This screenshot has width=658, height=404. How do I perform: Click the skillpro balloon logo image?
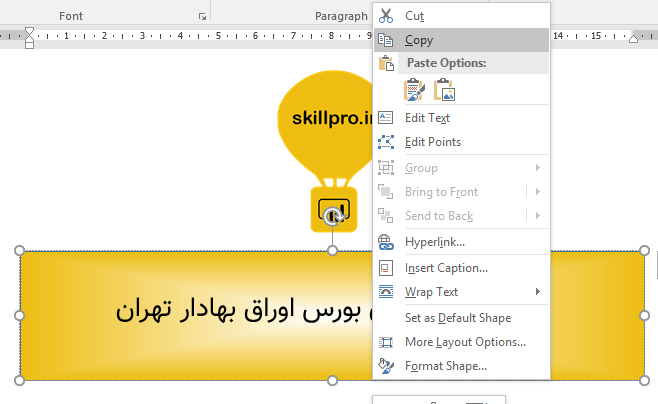tap(325, 151)
